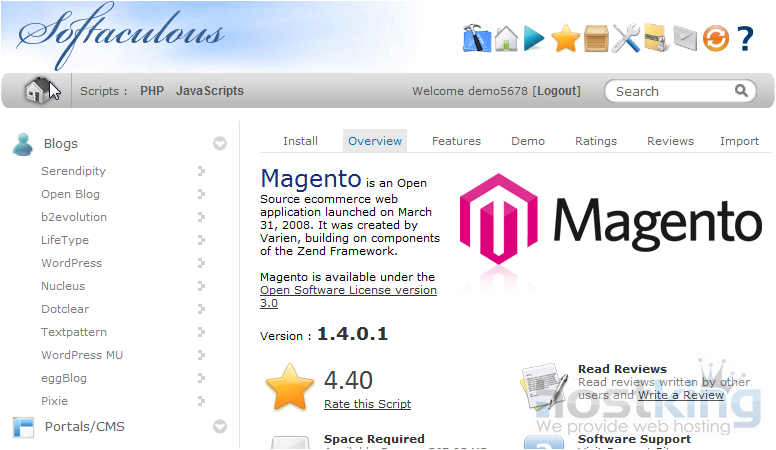Click the house icon in top toolbar
This screenshot has height=450, width=776.
pos(507,39)
